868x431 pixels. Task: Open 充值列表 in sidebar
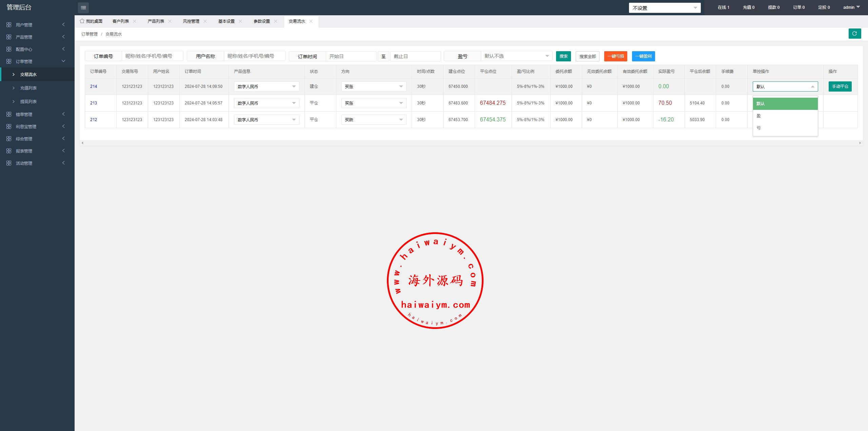[x=28, y=88]
